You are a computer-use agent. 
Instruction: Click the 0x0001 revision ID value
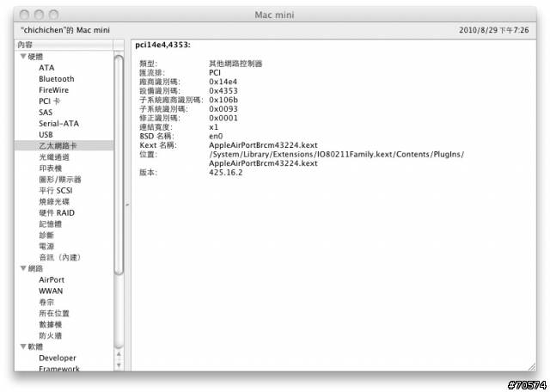click(223, 119)
